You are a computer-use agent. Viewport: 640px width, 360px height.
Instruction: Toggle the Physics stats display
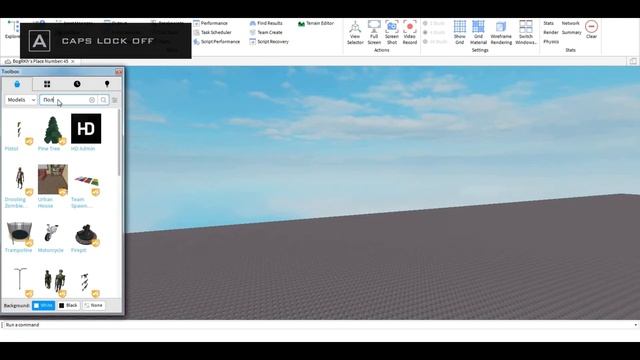[551, 42]
